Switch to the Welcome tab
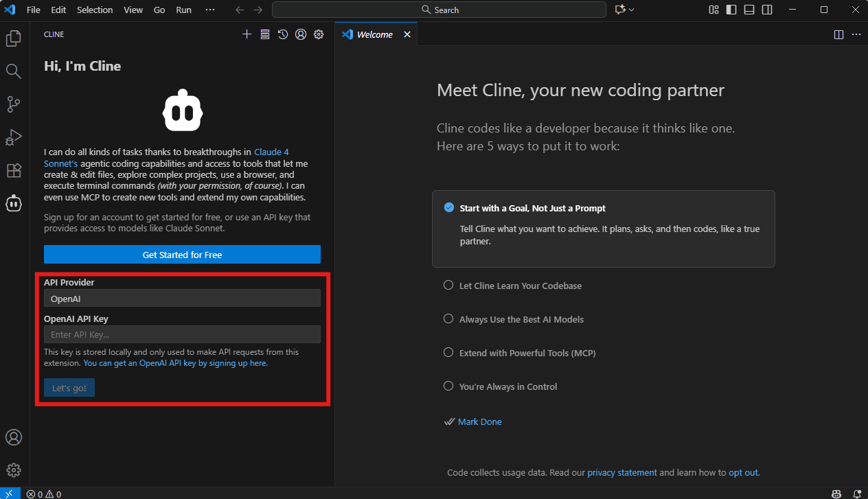This screenshot has width=868, height=499. (x=374, y=34)
